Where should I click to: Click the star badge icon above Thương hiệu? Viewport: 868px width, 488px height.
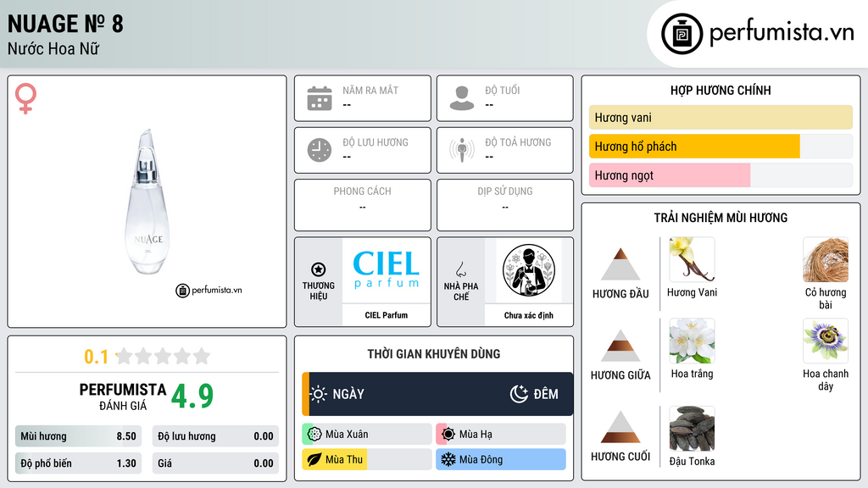(319, 269)
